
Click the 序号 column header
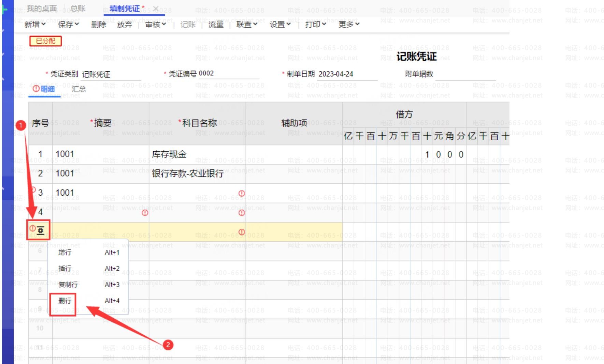(40, 123)
